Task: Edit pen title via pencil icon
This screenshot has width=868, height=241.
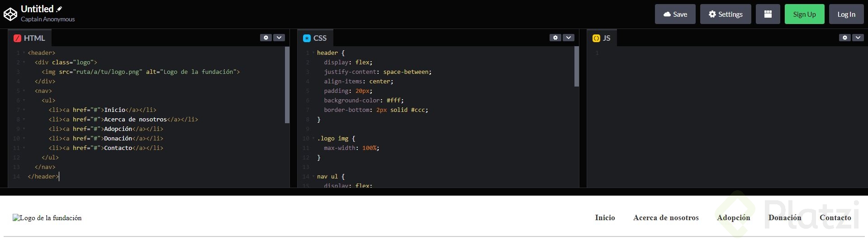Action: pyautogui.click(x=59, y=9)
